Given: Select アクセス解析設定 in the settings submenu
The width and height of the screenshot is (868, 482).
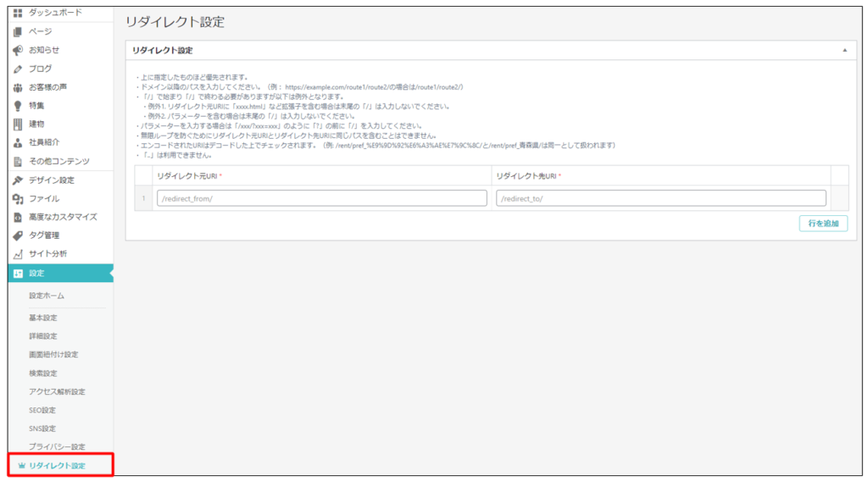Looking at the screenshot, I should [57, 391].
